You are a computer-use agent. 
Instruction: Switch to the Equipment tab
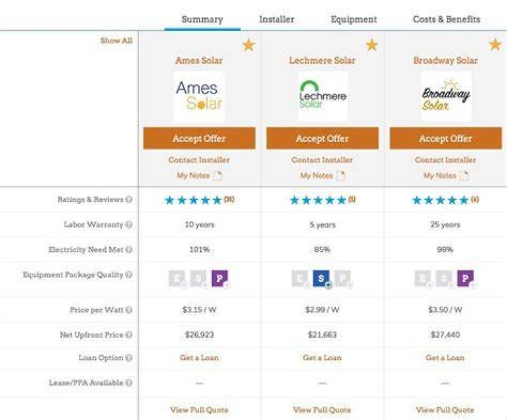click(x=353, y=20)
